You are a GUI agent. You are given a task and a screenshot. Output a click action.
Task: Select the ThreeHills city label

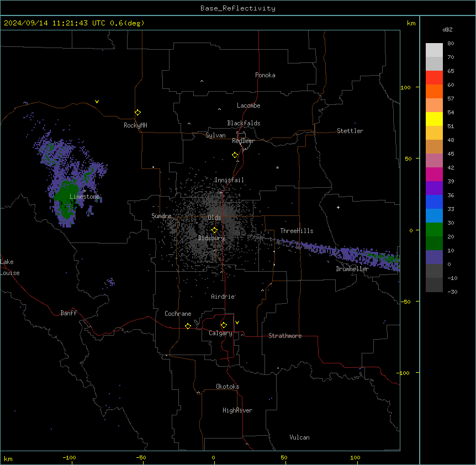pyautogui.click(x=297, y=231)
